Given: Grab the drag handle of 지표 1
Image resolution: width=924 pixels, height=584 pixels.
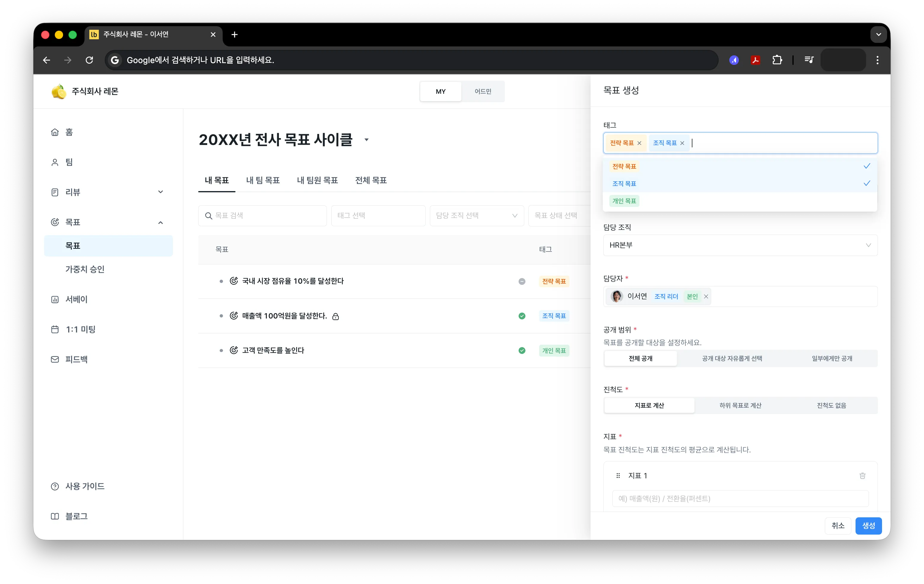Looking at the screenshot, I should [618, 476].
